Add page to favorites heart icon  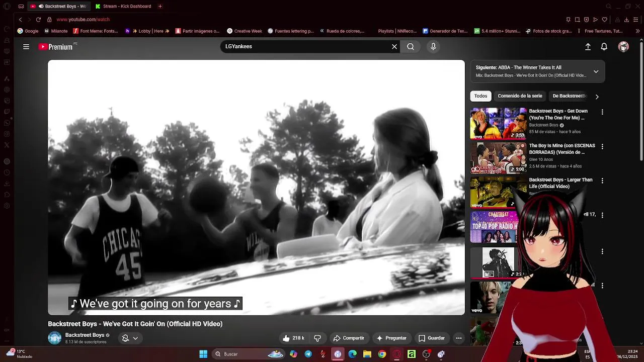pyautogui.click(x=605, y=20)
